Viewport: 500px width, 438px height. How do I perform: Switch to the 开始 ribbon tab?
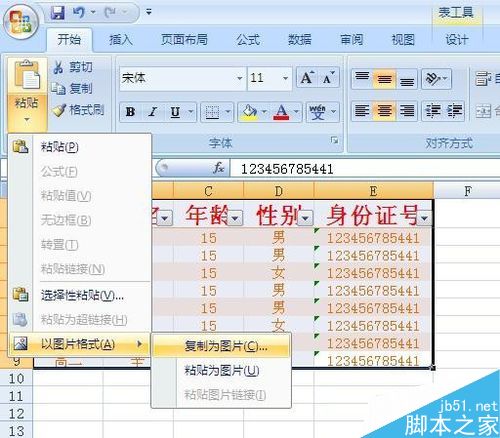69,39
